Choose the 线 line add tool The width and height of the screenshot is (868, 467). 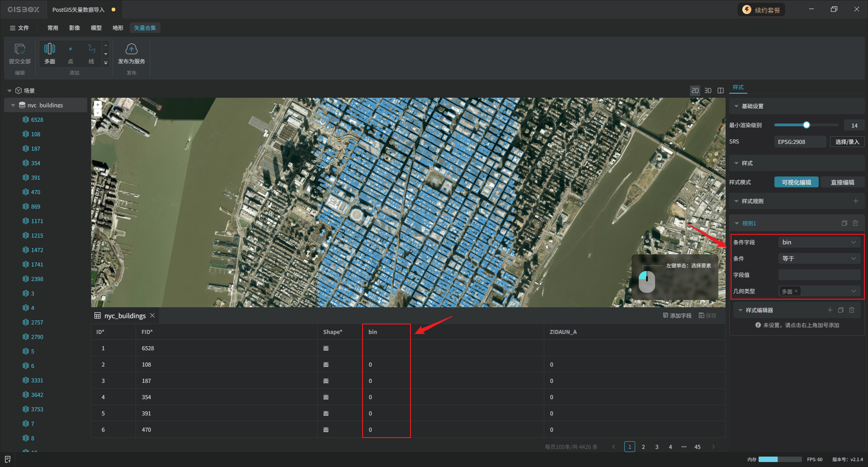91,53
